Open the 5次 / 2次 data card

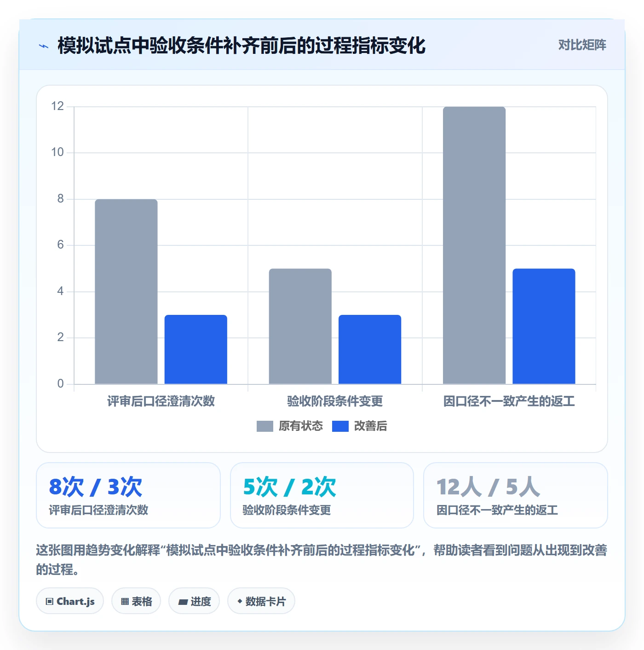pyautogui.click(x=322, y=495)
